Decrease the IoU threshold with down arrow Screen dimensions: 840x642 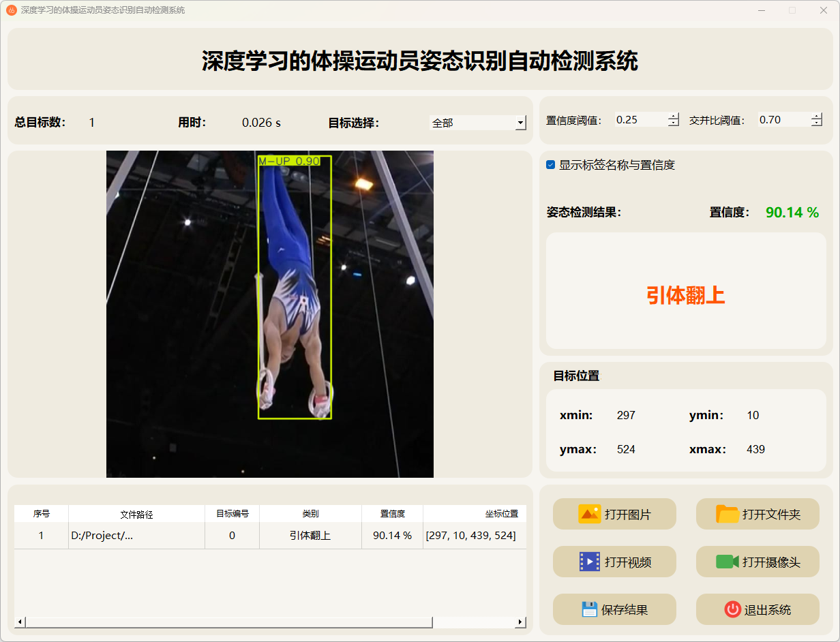tap(817, 123)
